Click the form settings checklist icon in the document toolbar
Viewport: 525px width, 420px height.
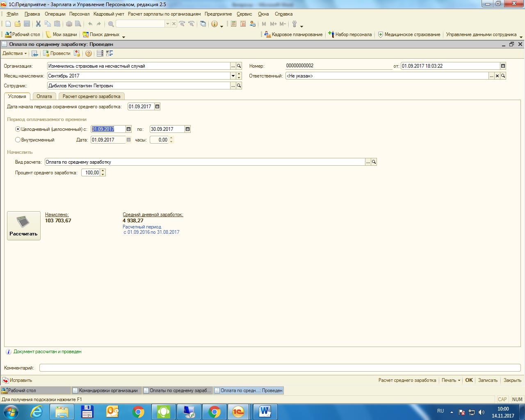click(110, 53)
